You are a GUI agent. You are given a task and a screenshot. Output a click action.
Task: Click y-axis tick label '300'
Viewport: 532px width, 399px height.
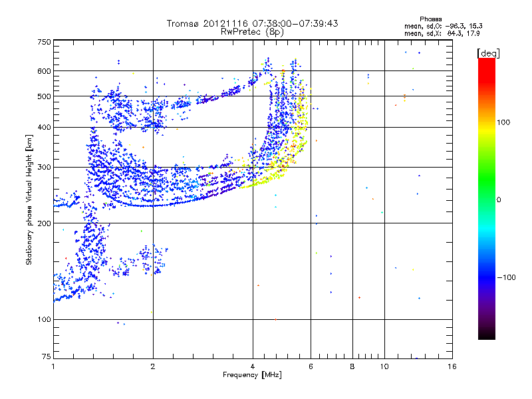[x=44, y=168]
